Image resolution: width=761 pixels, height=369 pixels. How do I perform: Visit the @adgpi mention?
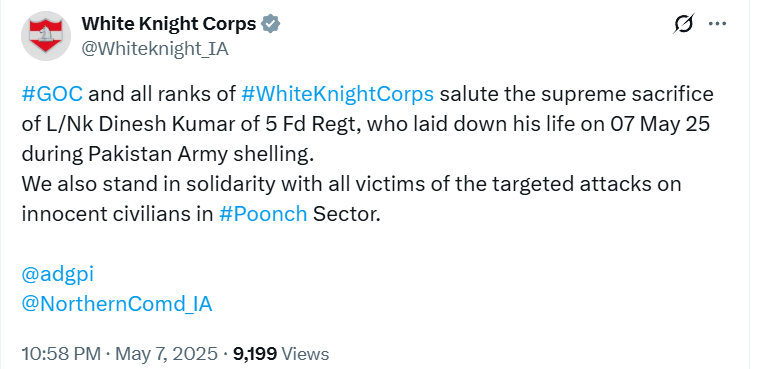(x=58, y=275)
